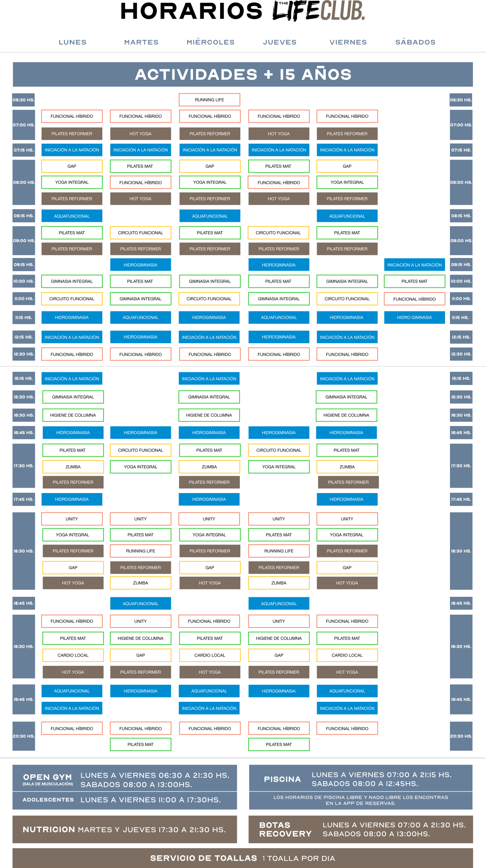Screen dimensions: 486x868
Task: Click the Saturday 11:00 salmon-outlined slot
Action: pyautogui.click(x=414, y=299)
